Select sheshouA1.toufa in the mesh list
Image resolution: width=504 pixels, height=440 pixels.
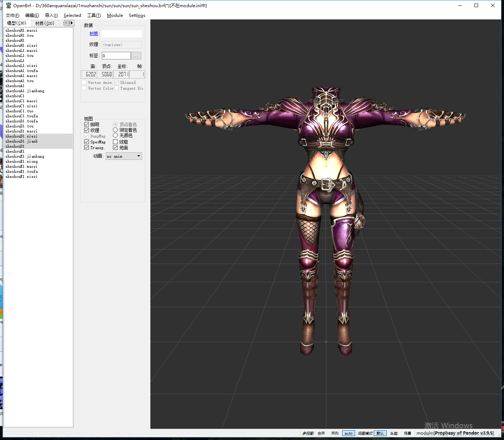pos(38,71)
